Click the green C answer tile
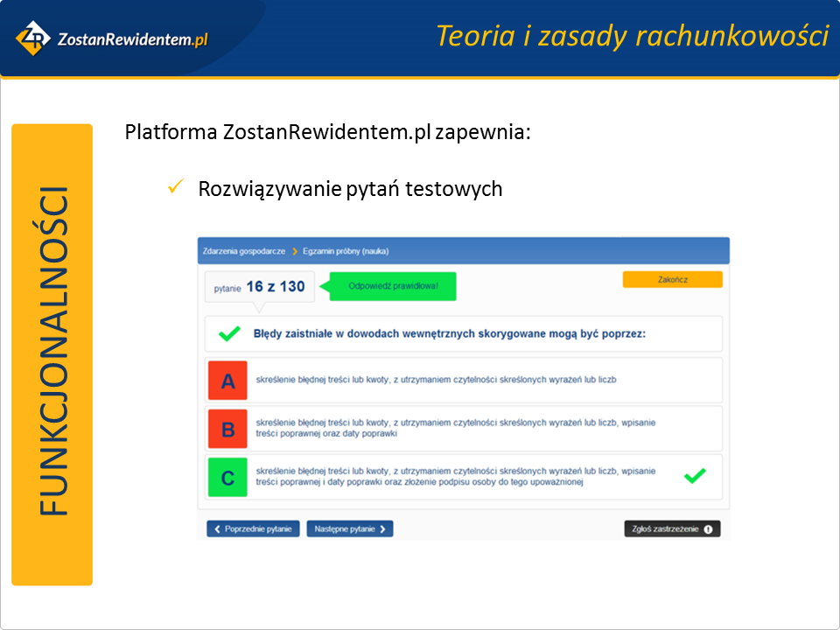Screen dimensions: 840x630 227,477
